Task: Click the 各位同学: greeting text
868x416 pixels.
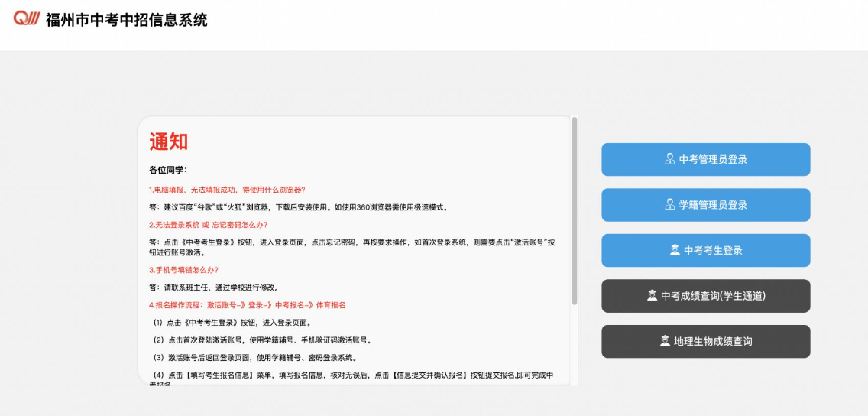Action: (168, 170)
